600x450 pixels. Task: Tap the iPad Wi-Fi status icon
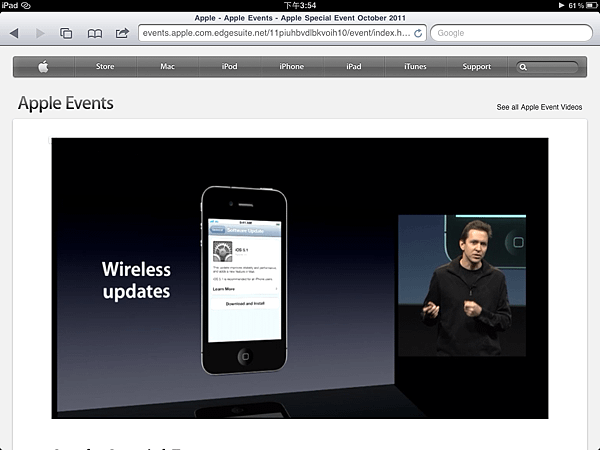coord(26,5)
